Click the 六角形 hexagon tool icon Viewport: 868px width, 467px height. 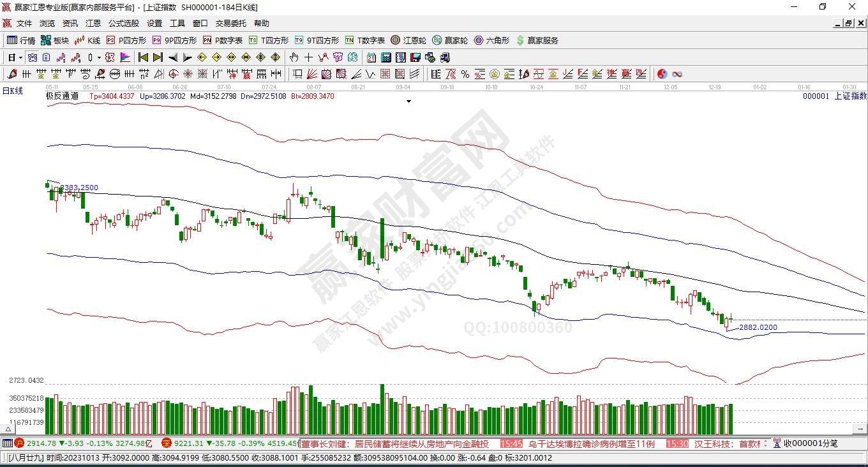pyautogui.click(x=491, y=40)
